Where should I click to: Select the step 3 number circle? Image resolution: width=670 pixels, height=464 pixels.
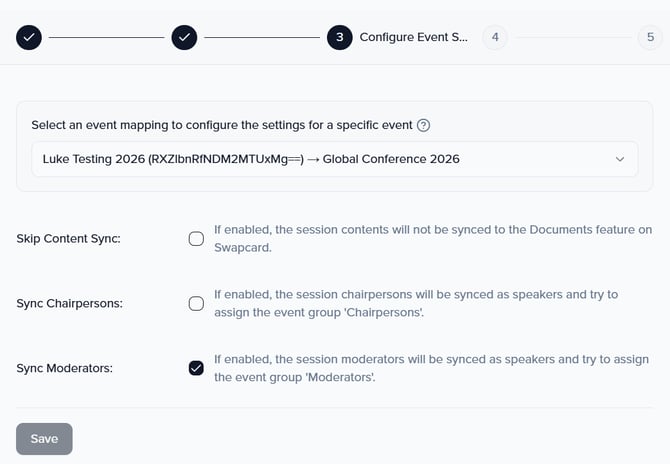tap(339, 37)
